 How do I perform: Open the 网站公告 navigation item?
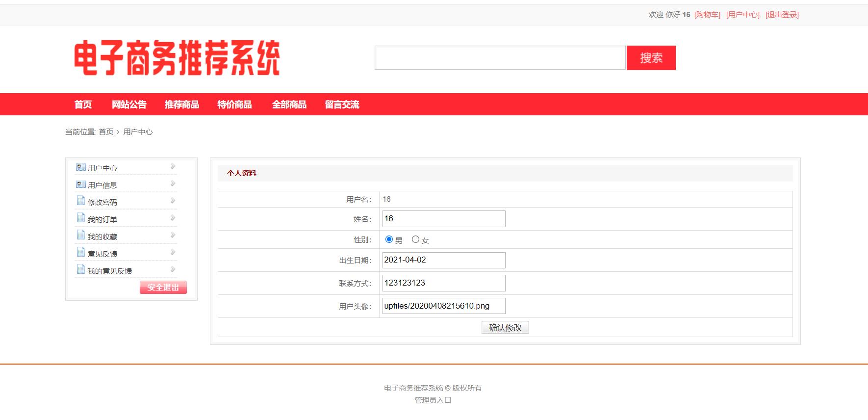pos(129,105)
